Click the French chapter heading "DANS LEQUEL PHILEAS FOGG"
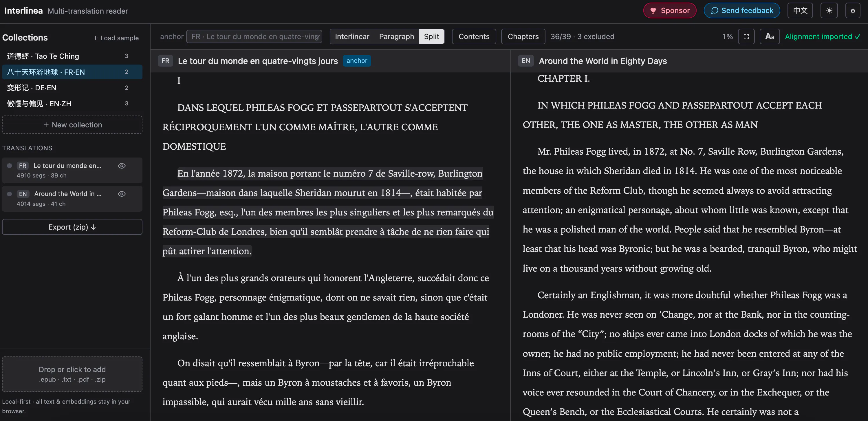868x421 pixels. click(x=315, y=127)
